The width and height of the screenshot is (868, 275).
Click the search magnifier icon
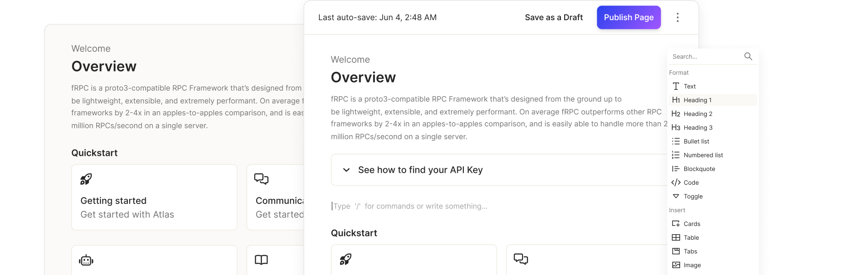click(748, 56)
